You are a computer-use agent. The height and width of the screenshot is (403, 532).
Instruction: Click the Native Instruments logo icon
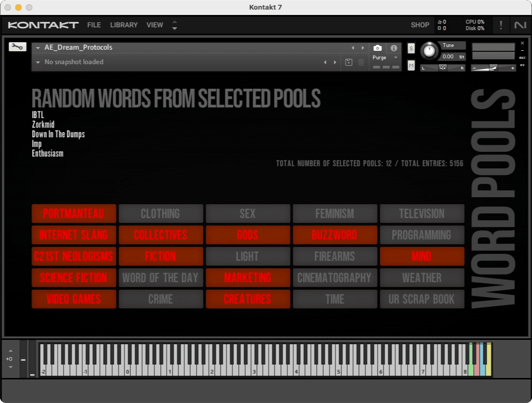coord(520,25)
